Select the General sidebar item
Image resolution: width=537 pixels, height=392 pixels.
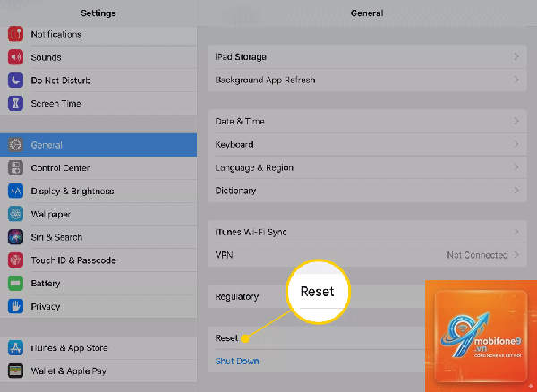click(98, 145)
